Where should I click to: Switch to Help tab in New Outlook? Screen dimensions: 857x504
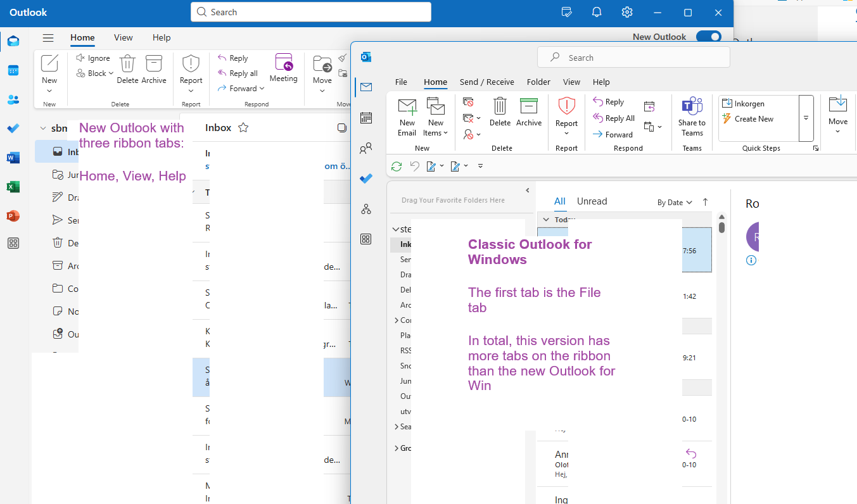(162, 37)
